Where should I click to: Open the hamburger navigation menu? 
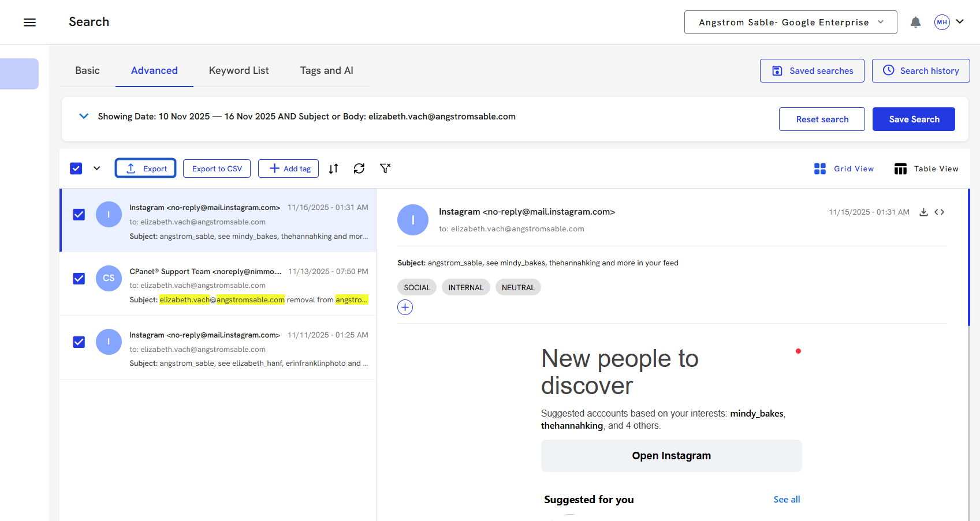[x=29, y=22]
